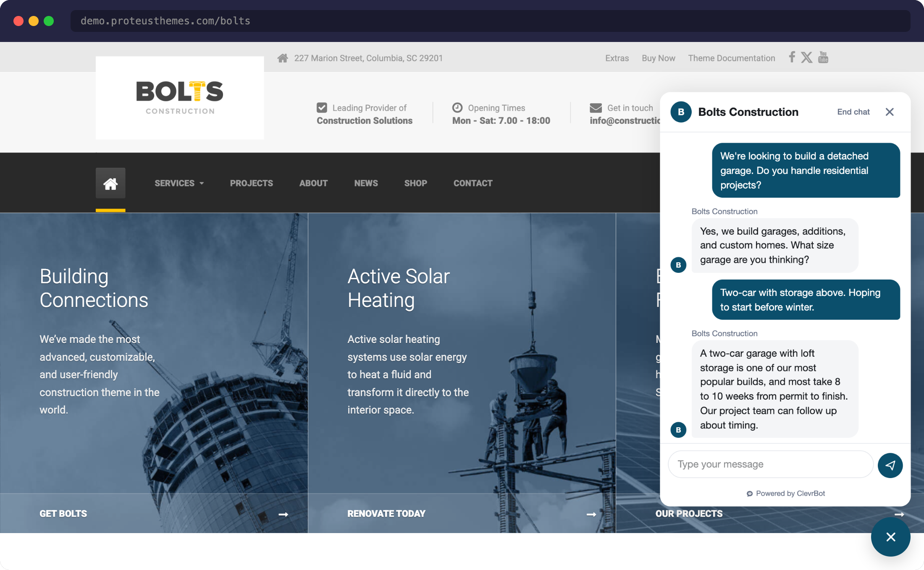Image resolution: width=924 pixels, height=570 pixels.
Task: Navigate to the SHOP page
Action: coord(415,183)
